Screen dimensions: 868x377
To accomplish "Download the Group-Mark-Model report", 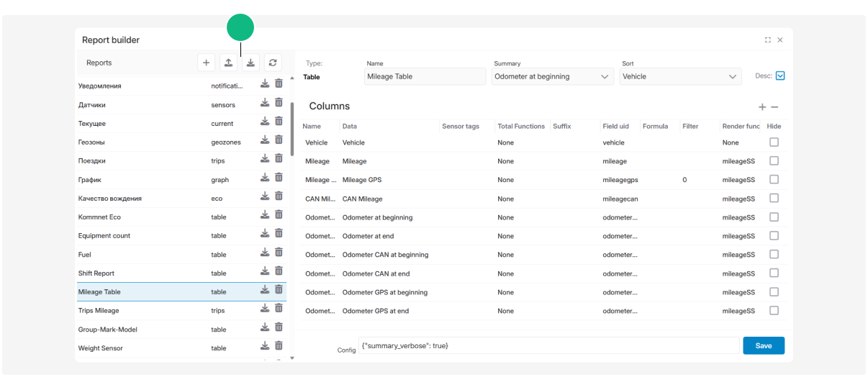I will [265, 327].
